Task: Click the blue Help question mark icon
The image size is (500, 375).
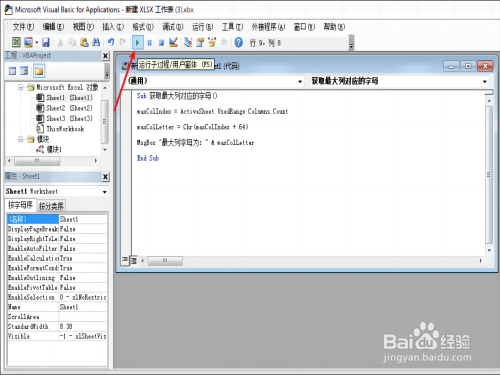Action: coord(239,42)
